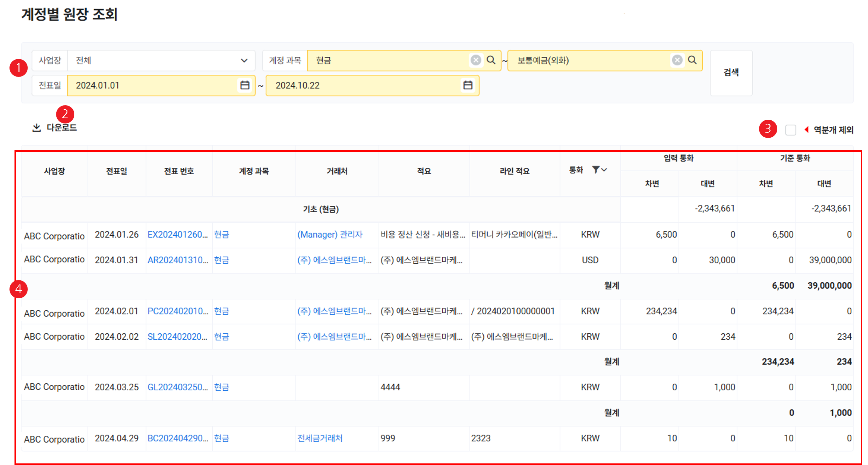Viewport: 868px width, 465px height.
Task: Click the (Manager) 관리자 vendor link
Action: [x=330, y=234]
